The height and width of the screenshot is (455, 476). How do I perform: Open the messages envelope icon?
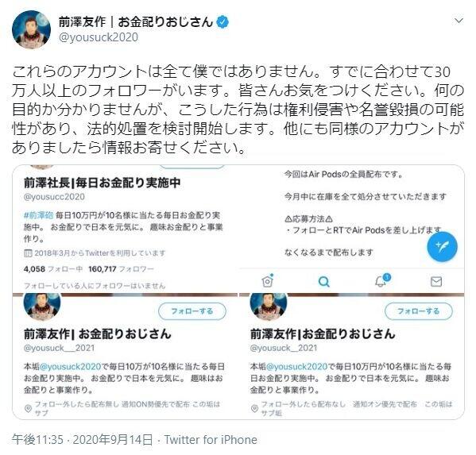click(x=436, y=282)
